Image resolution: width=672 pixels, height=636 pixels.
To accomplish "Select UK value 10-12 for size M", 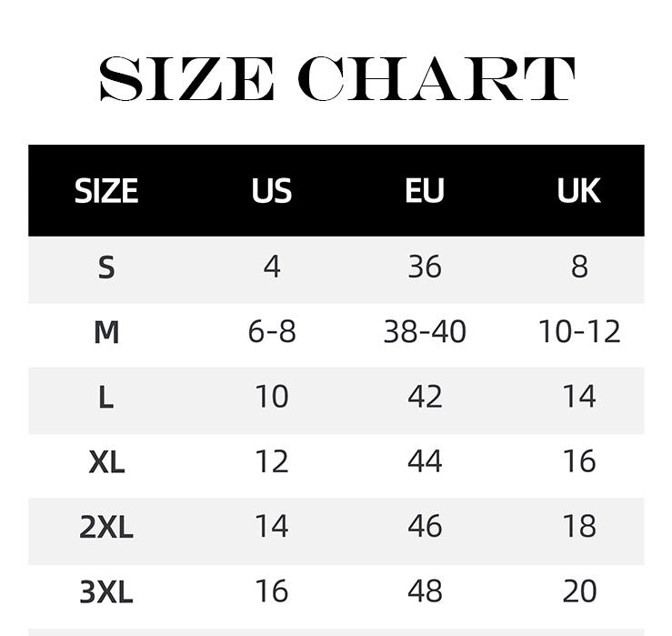I will point(578,332).
